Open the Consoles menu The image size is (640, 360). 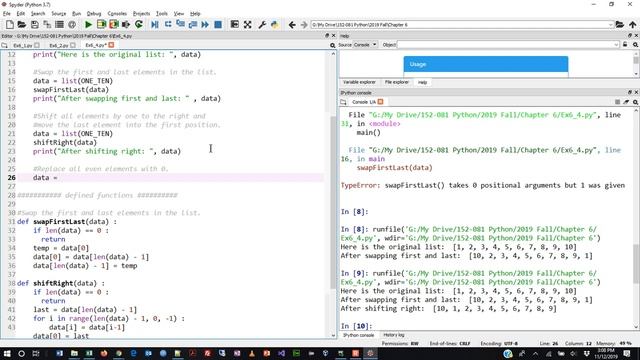coord(117,13)
